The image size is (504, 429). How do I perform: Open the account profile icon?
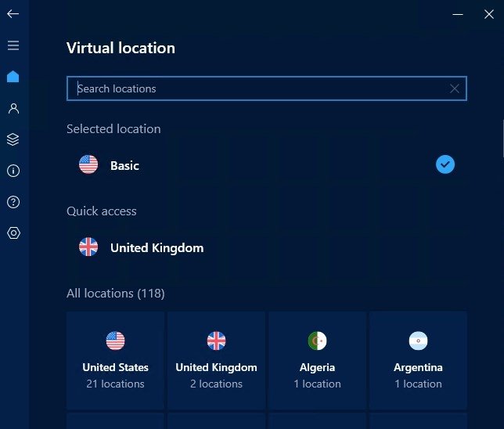(x=13, y=108)
